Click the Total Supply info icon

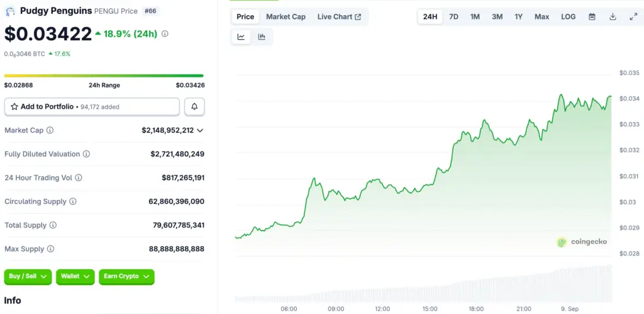pos(53,225)
